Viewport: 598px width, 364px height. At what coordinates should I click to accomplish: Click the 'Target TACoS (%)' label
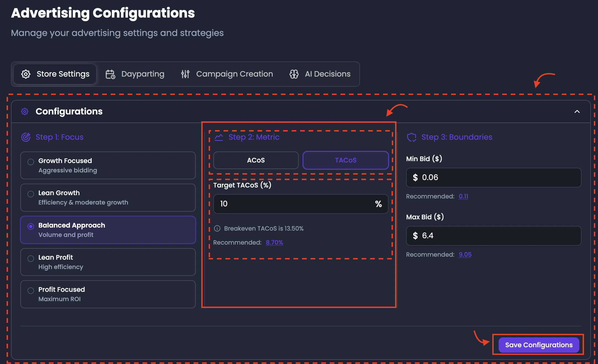point(242,185)
